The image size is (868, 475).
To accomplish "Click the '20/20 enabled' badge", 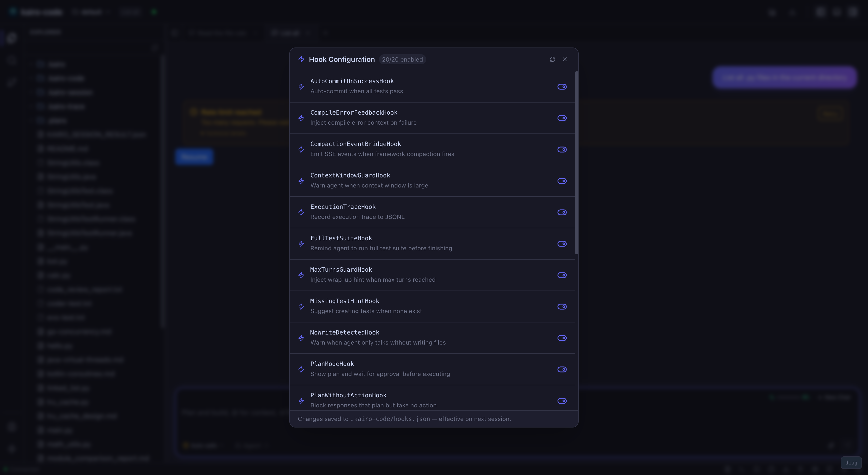I will pos(402,59).
